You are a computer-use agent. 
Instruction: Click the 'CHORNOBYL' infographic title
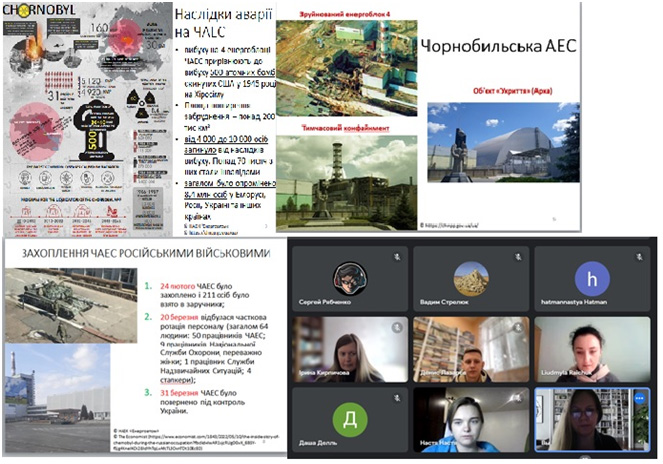tap(39, 10)
